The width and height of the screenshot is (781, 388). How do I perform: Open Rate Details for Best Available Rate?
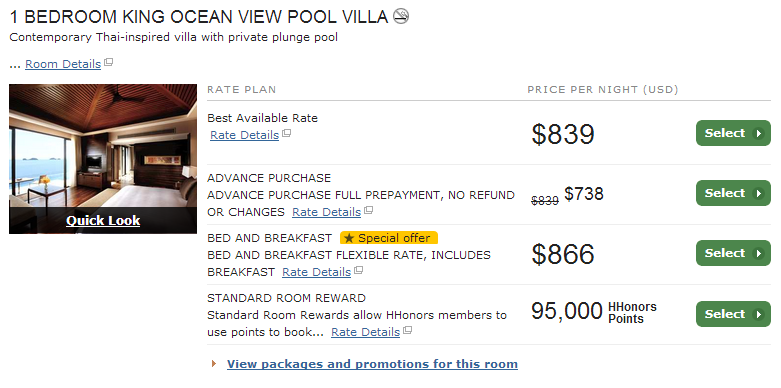[245, 135]
